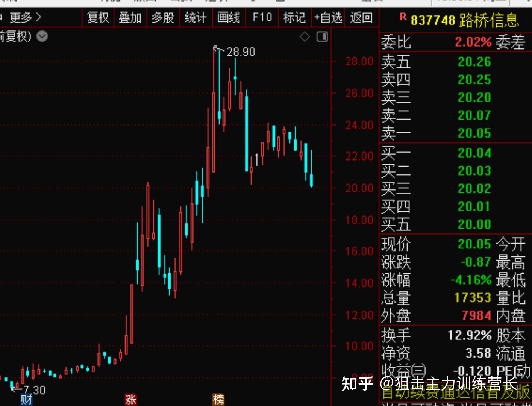Screen dimensions: 532x406
Task: Click the 复权 toolbar button
Action: point(98,18)
